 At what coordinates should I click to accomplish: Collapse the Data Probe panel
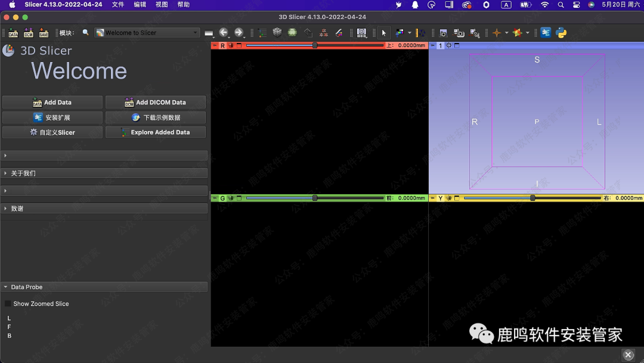pyautogui.click(x=26, y=287)
